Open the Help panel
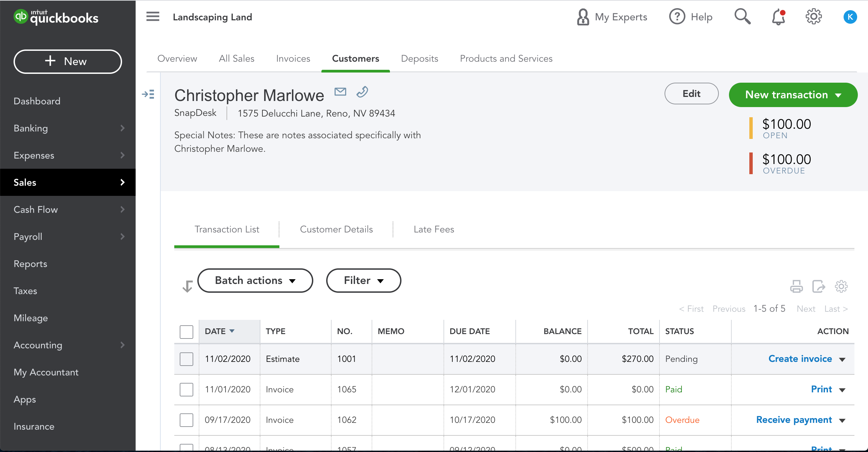The height and width of the screenshot is (452, 868). click(x=691, y=17)
